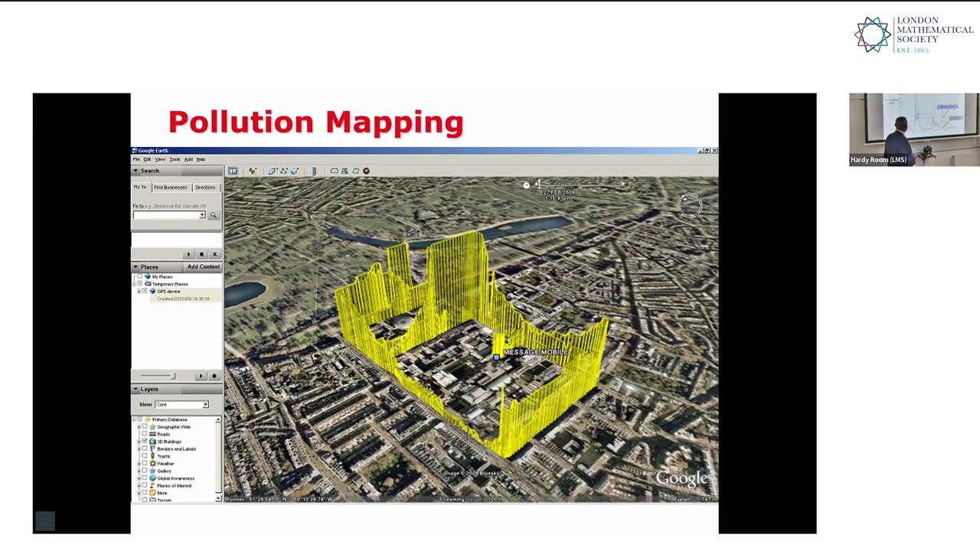Enable the Gallery layer checkbox

(x=145, y=470)
